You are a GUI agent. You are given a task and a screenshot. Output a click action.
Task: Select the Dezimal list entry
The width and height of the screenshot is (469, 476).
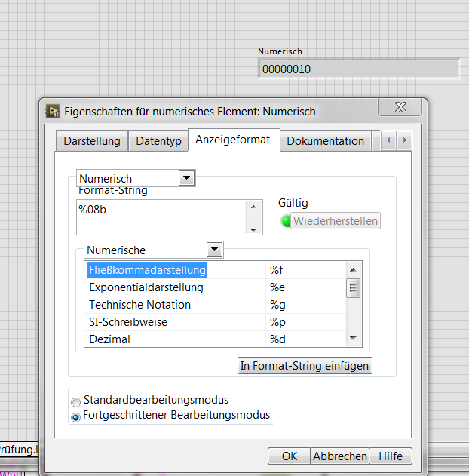click(176, 339)
